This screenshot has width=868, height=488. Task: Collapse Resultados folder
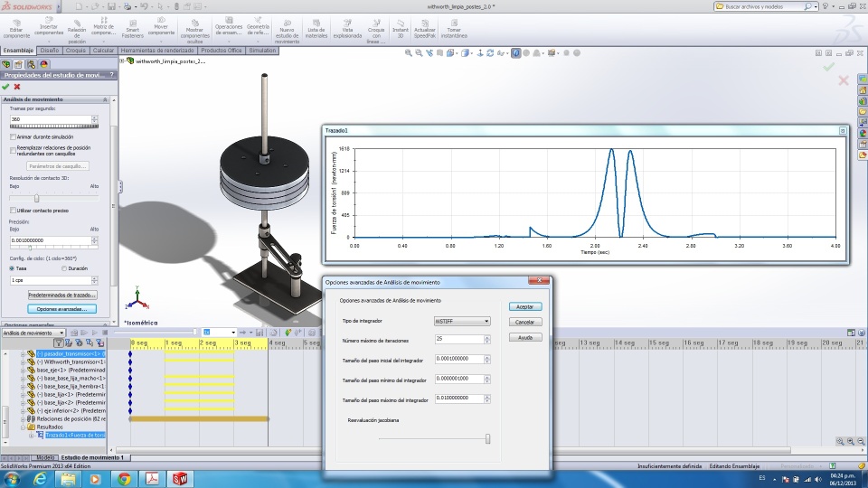(24, 427)
